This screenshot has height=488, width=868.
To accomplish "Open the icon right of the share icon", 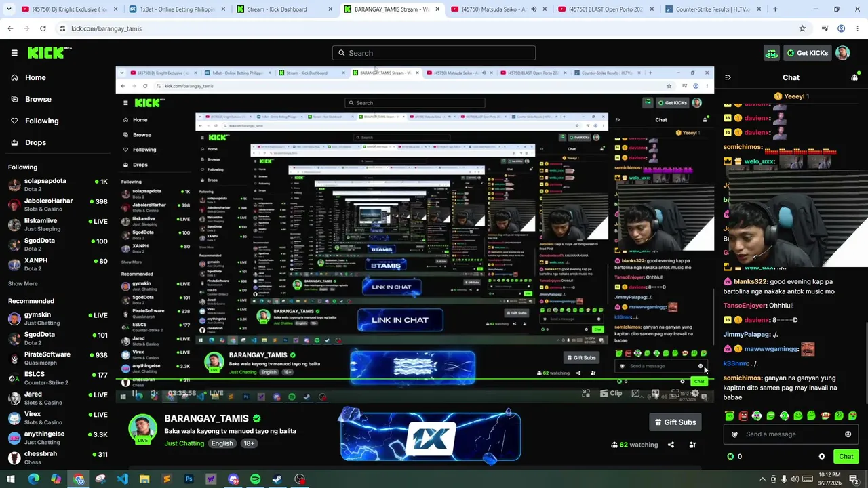I will click(x=692, y=445).
